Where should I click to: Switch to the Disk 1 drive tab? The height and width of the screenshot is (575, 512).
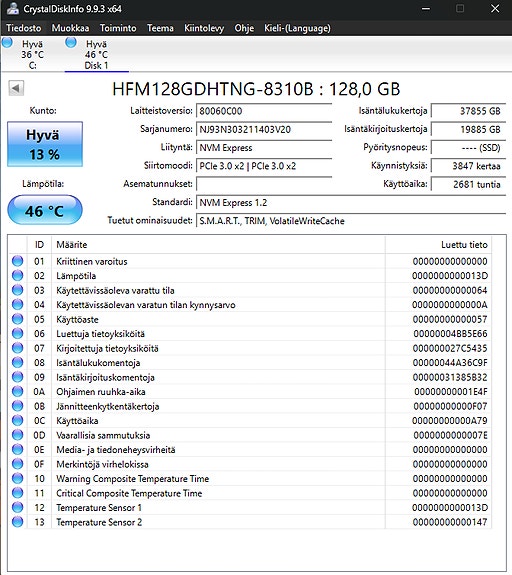pyautogui.click(x=96, y=54)
